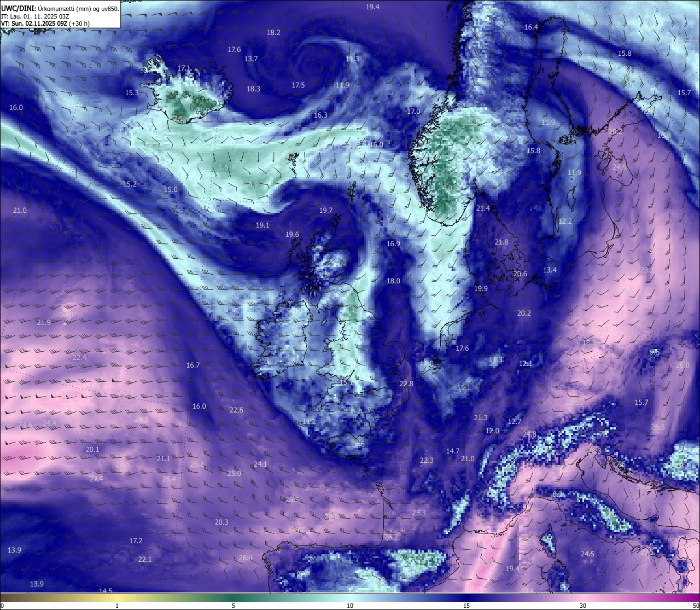Viewport: 700px width, 610px height.
Task: Select the 22.6 value label
Action: click(236, 410)
